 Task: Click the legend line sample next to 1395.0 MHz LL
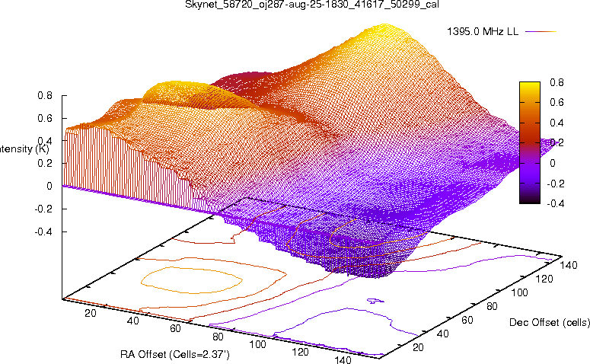[541, 32]
